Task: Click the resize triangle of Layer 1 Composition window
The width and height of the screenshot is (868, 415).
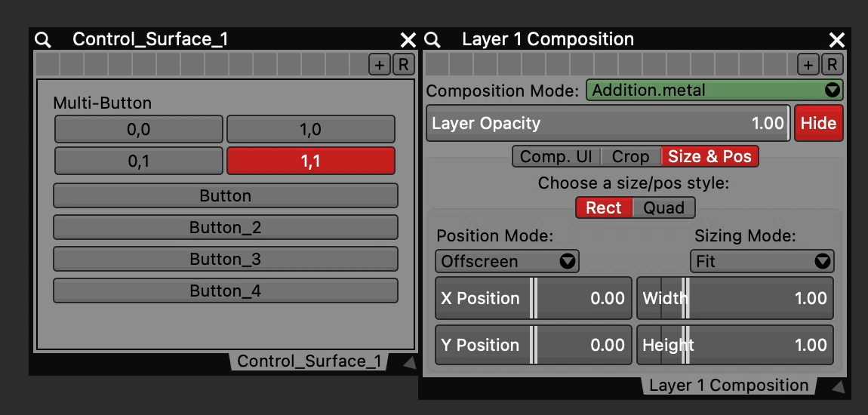Action: coord(838,387)
